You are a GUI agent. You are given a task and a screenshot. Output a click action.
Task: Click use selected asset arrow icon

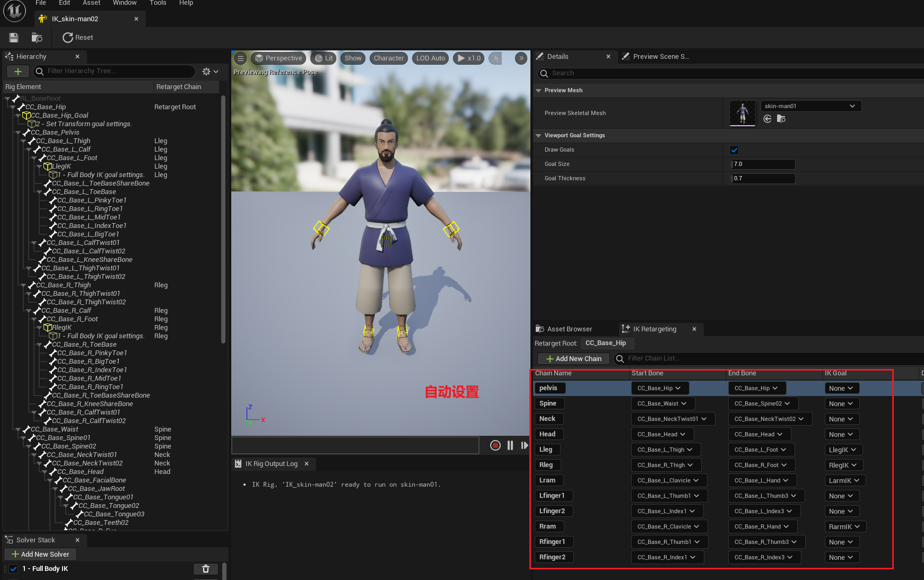pos(767,119)
